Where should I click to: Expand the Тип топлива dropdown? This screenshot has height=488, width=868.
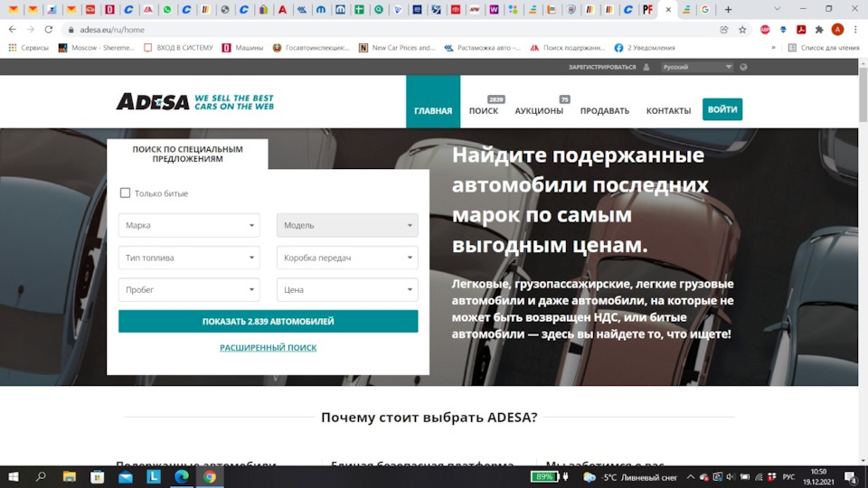click(x=189, y=258)
